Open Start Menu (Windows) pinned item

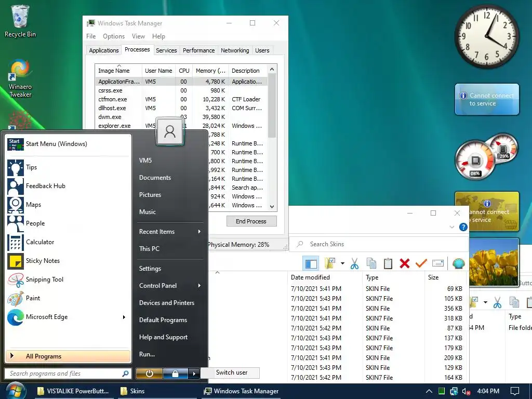(68, 144)
